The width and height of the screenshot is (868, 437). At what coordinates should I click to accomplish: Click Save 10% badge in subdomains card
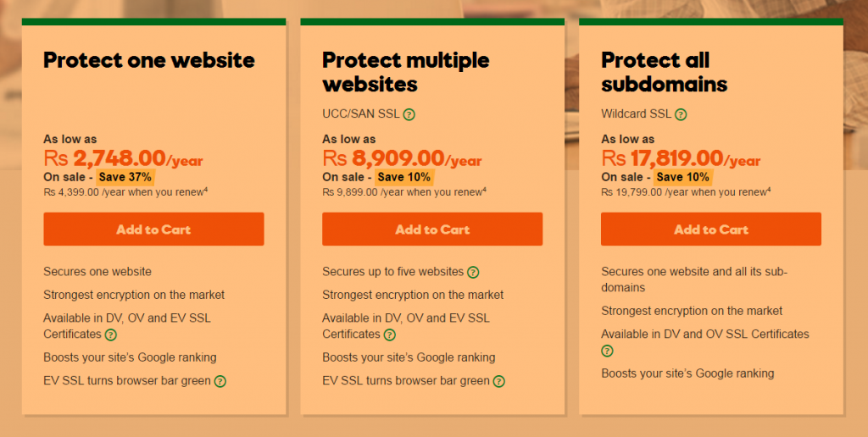pyautogui.click(x=682, y=177)
